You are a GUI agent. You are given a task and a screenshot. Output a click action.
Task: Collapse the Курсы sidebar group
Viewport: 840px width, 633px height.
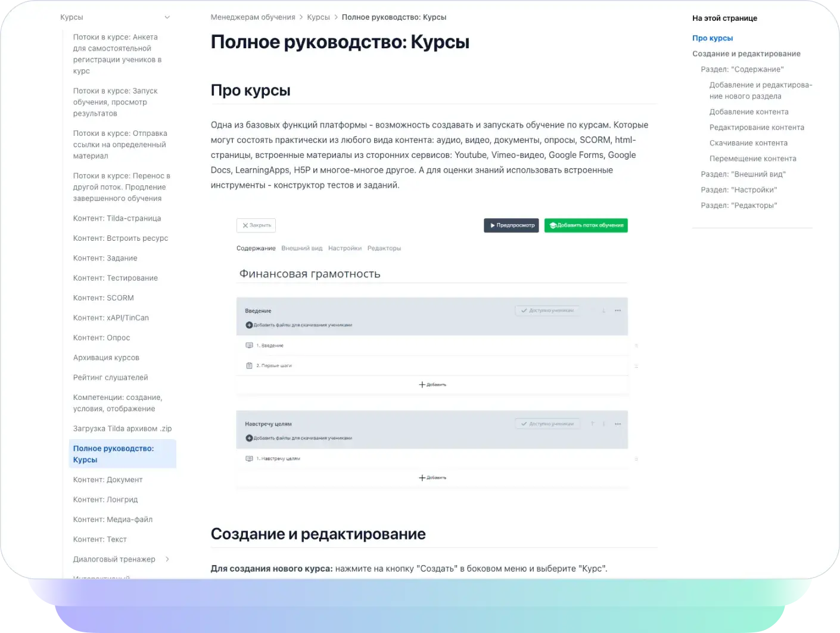tap(167, 17)
